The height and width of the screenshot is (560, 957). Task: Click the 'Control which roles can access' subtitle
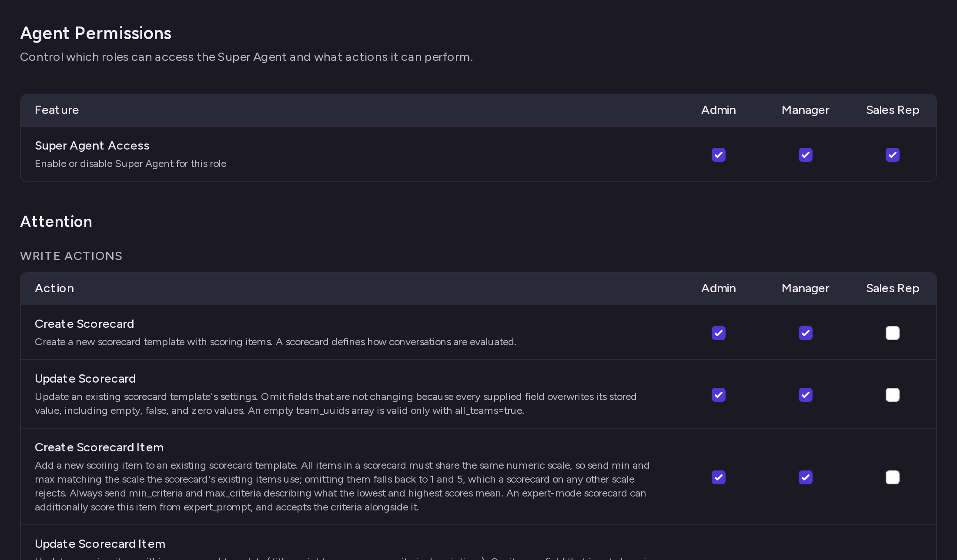click(x=246, y=57)
